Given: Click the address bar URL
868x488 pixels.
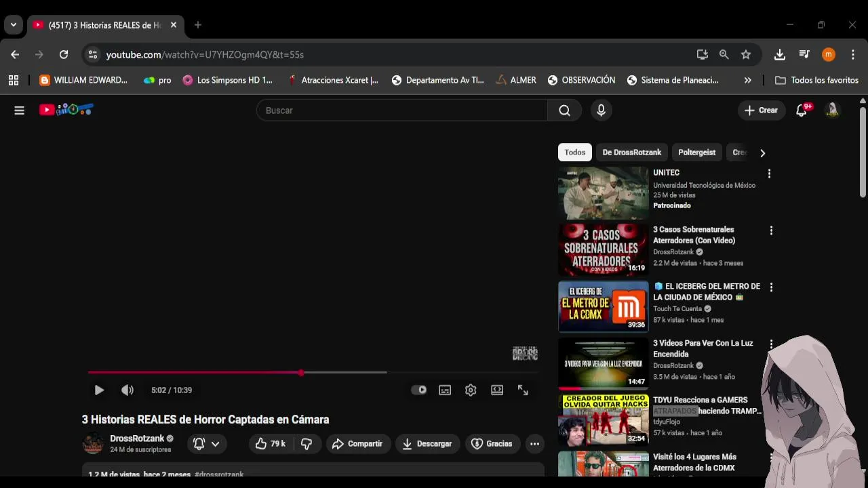Looking at the screenshot, I should 205,55.
